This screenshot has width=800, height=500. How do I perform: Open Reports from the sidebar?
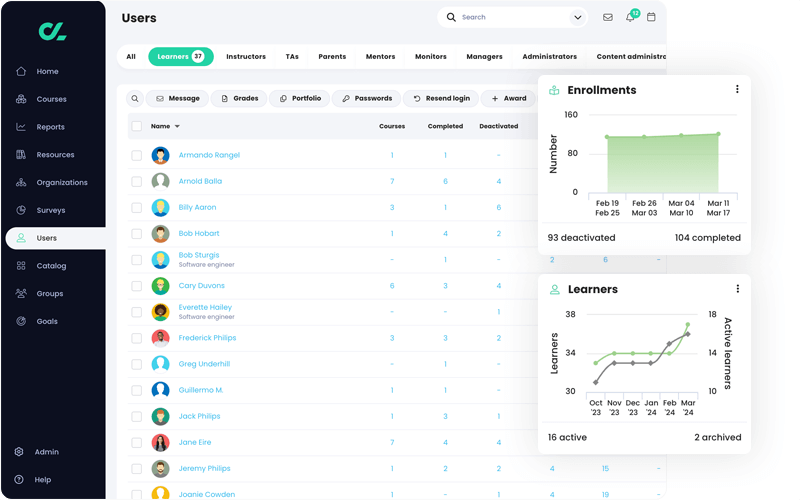[50, 127]
